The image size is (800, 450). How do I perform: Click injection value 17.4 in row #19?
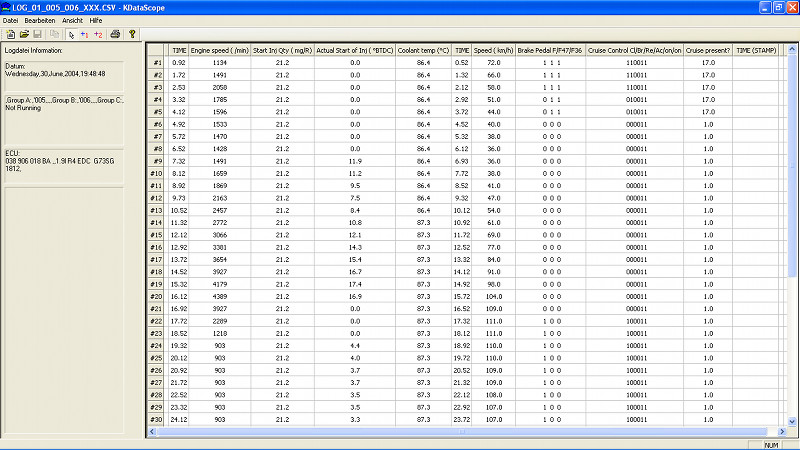355,284
